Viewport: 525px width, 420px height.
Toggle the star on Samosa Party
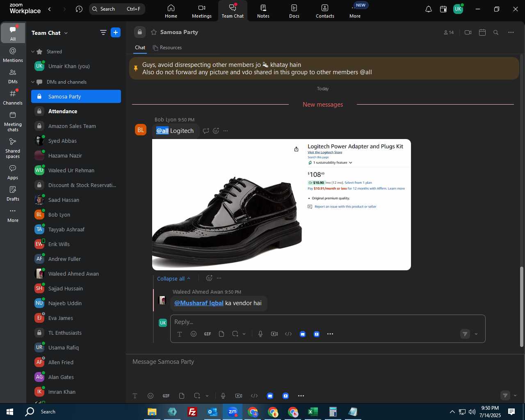(x=154, y=32)
